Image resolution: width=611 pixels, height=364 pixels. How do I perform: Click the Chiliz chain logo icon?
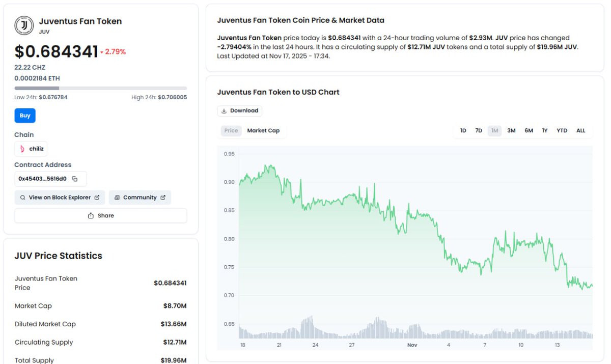coord(22,149)
